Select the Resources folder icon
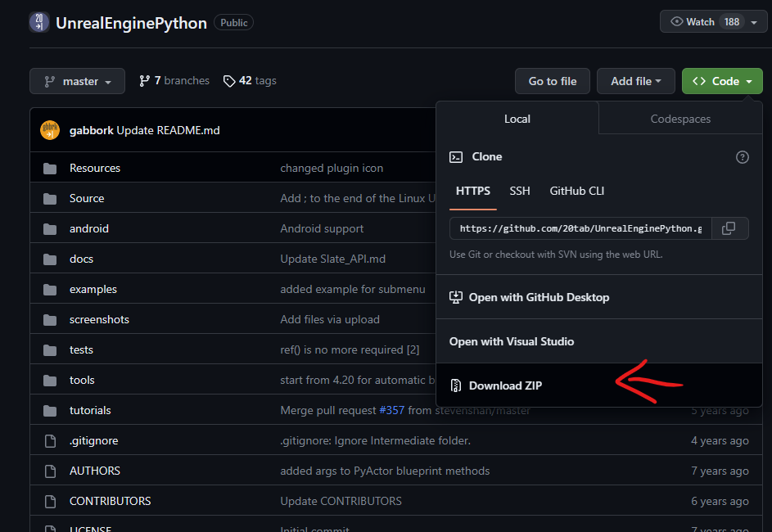772x532 pixels. point(52,167)
